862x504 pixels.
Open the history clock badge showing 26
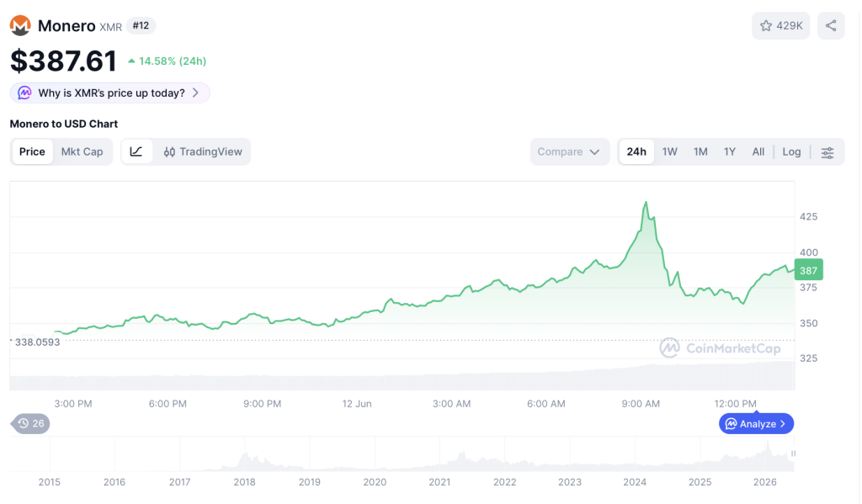click(30, 424)
